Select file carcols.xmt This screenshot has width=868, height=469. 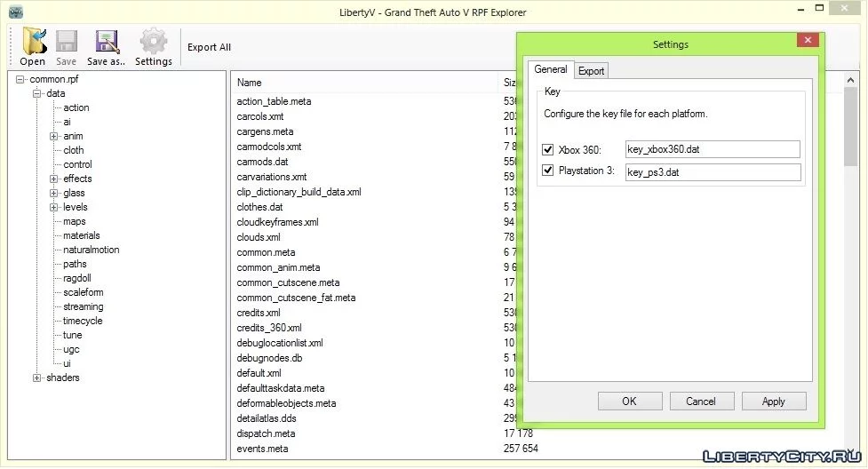pos(260,116)
